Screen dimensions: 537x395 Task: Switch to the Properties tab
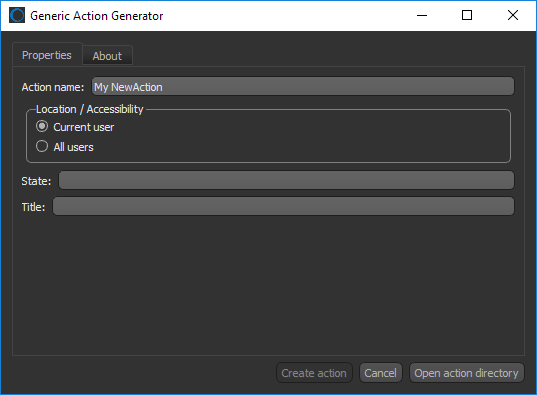47,54
